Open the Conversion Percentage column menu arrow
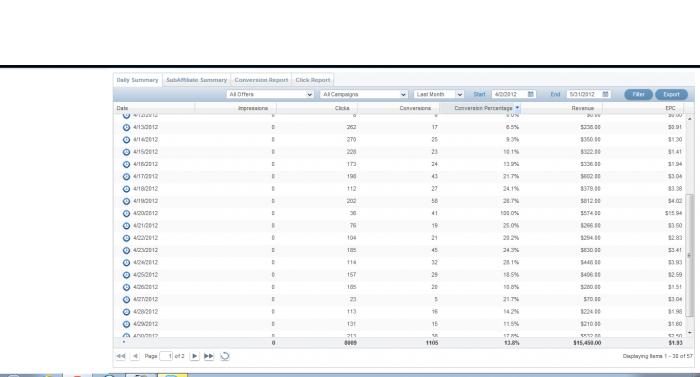 [x=517, y=108]
